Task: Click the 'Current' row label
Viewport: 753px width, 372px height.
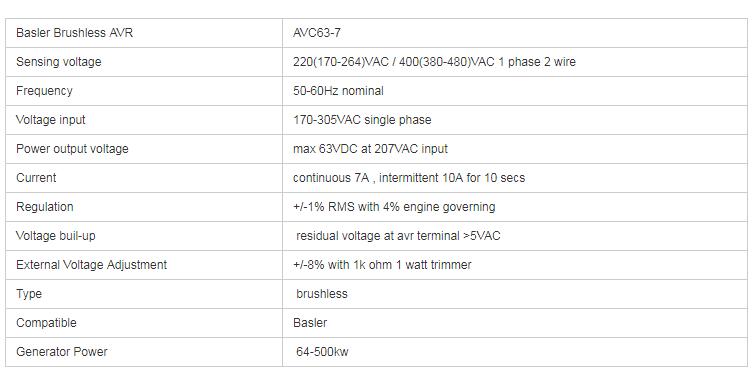Action: pos(36,178)
